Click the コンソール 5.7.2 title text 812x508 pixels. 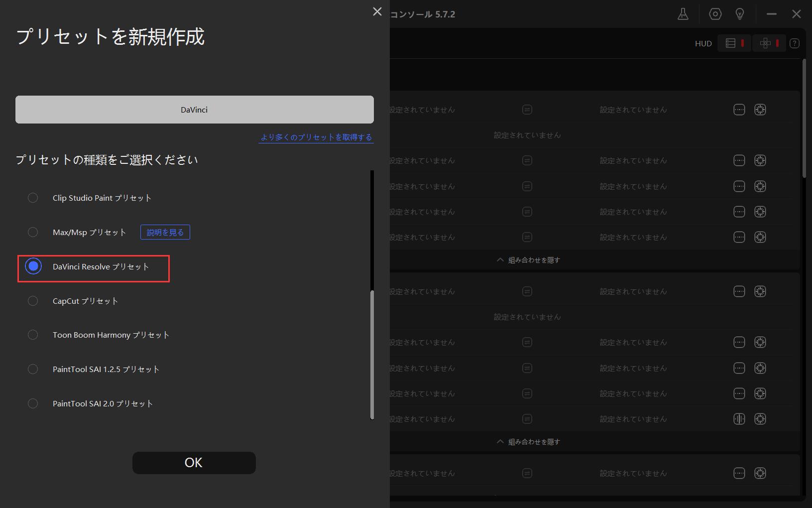(423, 14)
